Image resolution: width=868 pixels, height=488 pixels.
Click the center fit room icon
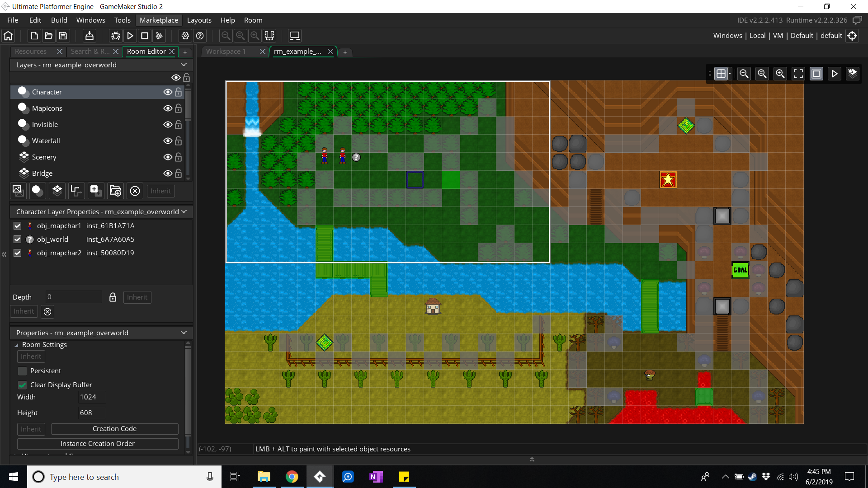[798, 74]
